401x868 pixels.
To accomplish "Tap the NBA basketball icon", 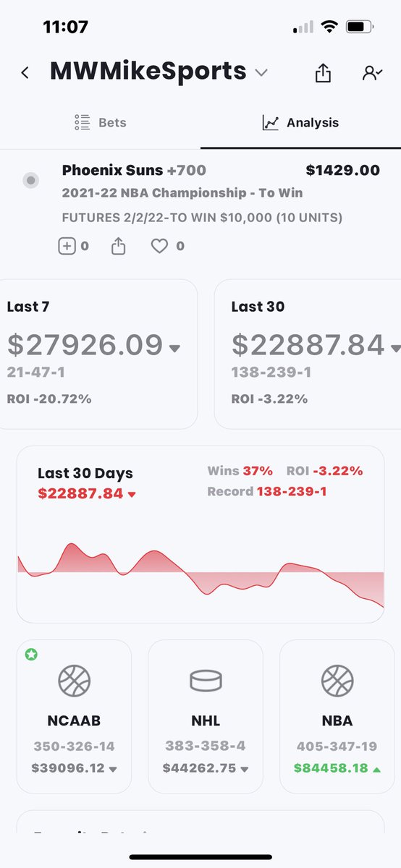I will pyautogui.click(x=337, y=681).
